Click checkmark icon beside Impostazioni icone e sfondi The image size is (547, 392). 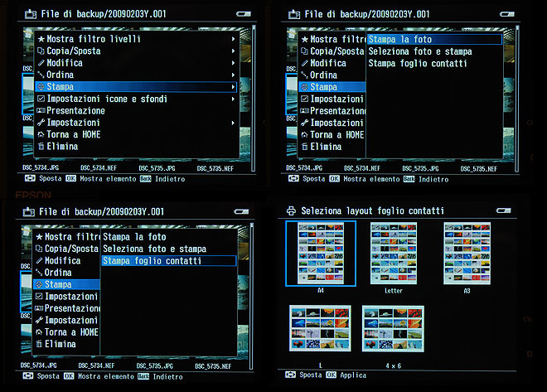point(41,99)
